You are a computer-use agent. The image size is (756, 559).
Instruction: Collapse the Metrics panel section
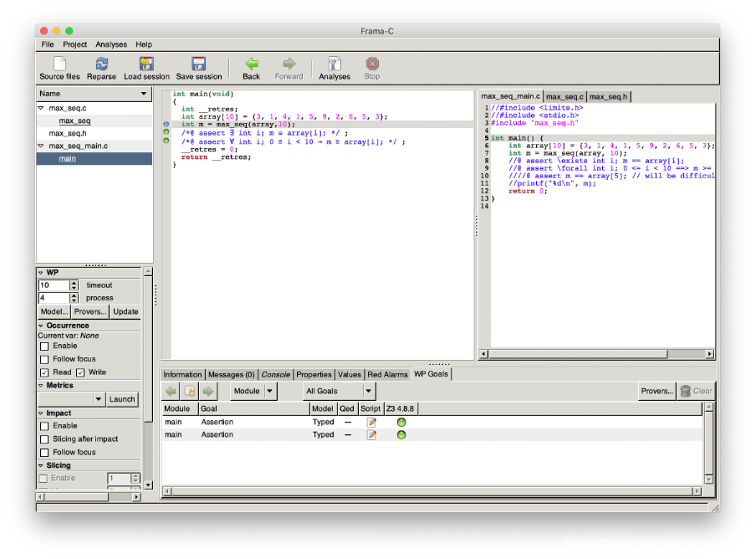[x=41, y=386]
